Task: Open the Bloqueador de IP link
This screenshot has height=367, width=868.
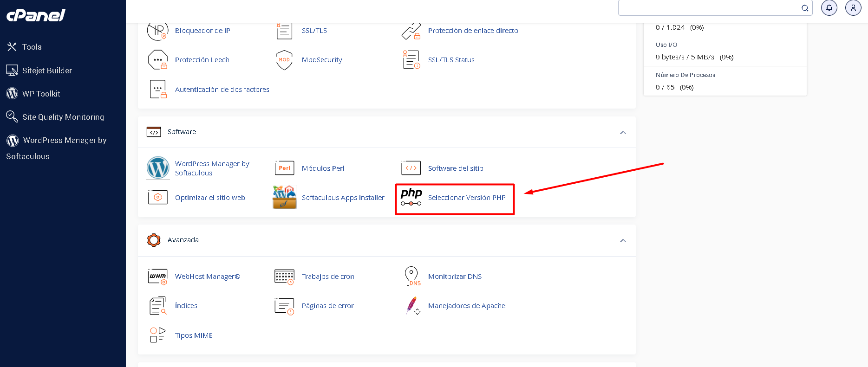Action: [202, 31]
